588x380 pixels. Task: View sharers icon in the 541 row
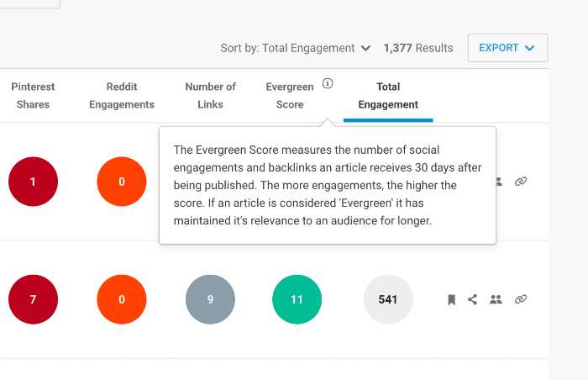point(496,299)
